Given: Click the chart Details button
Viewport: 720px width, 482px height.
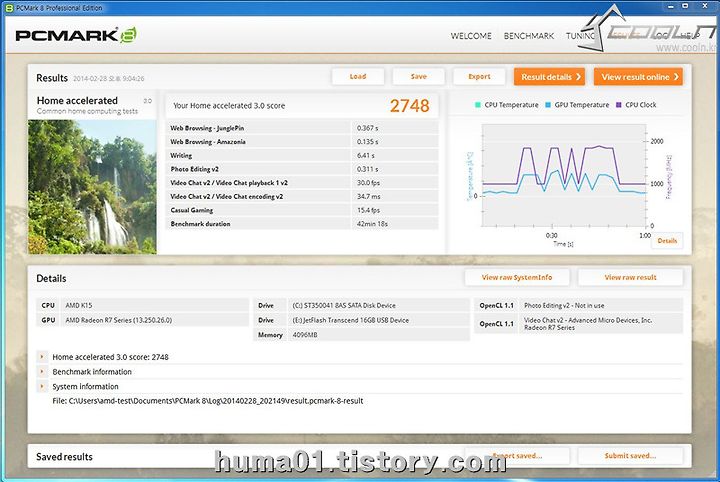Looking at the screenshot, I should [x=667, y=241].
